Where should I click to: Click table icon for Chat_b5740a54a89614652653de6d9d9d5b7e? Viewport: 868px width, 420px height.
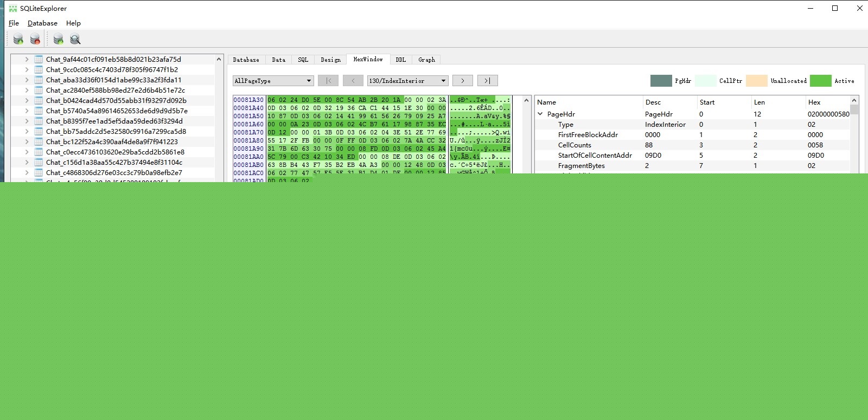tap(39, 111)
